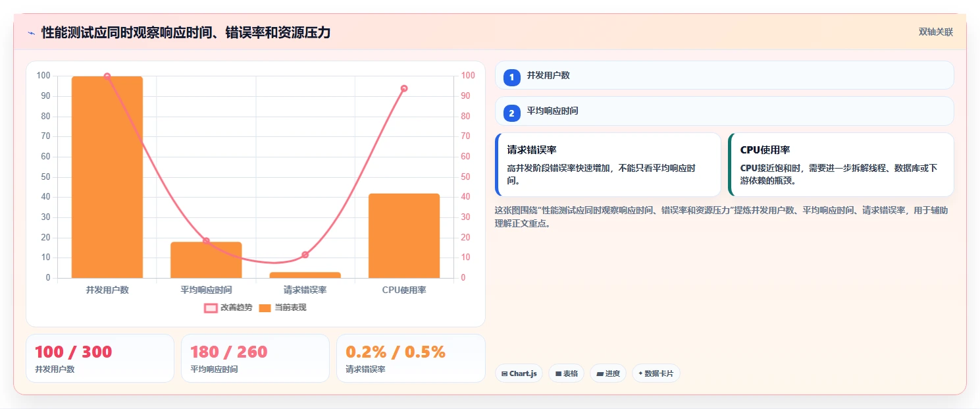Click the trend line point above 请求错误率
The width and height of the screenshot is (980, 409).
click(305, 255)
